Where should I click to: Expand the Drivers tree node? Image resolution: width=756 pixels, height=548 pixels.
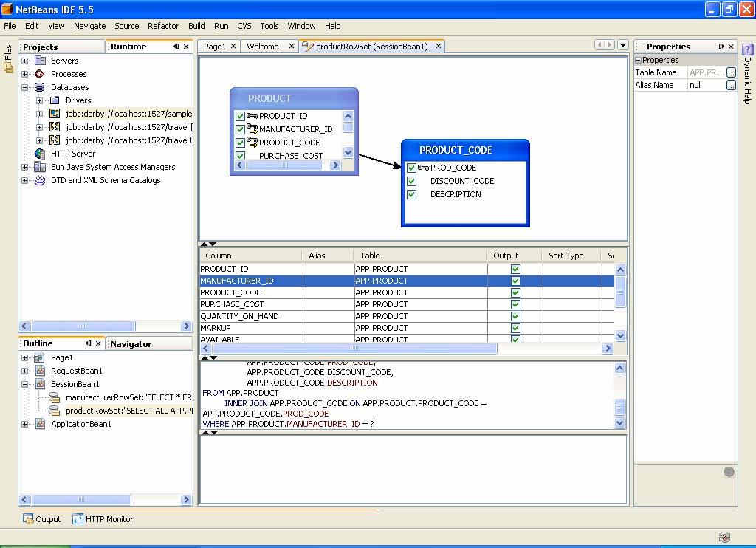pos(40,101)
